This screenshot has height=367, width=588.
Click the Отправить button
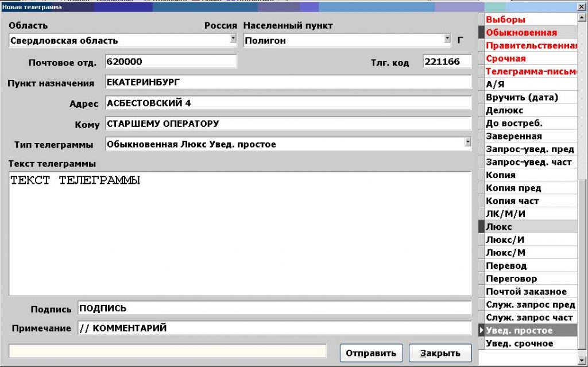[x=371, y=353]
